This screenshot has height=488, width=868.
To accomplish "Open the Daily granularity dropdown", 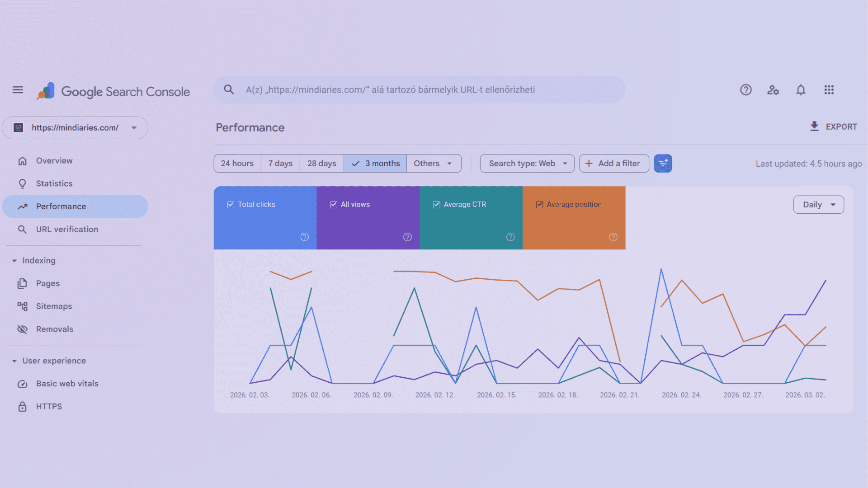I will pos(818,205).
